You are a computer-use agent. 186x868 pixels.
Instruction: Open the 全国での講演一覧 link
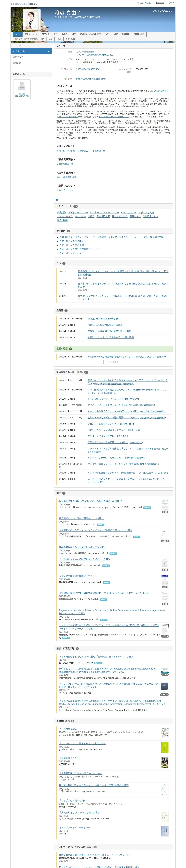click(65, 164)
